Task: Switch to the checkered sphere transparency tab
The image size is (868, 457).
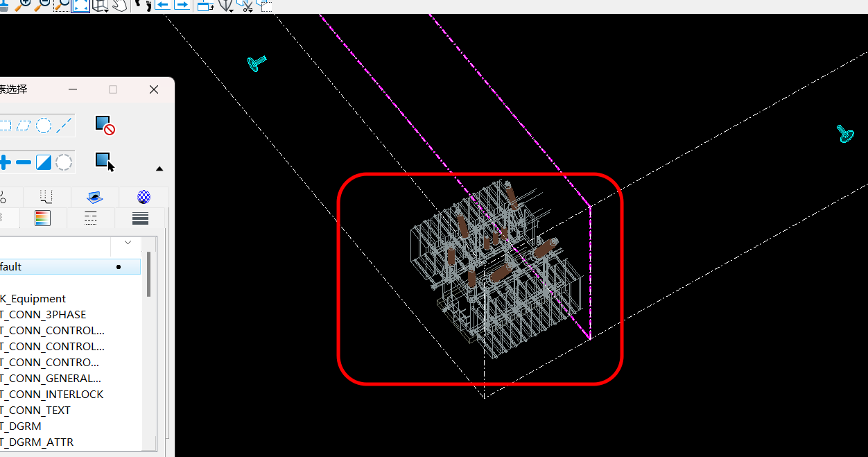Action: click(144, 197)
